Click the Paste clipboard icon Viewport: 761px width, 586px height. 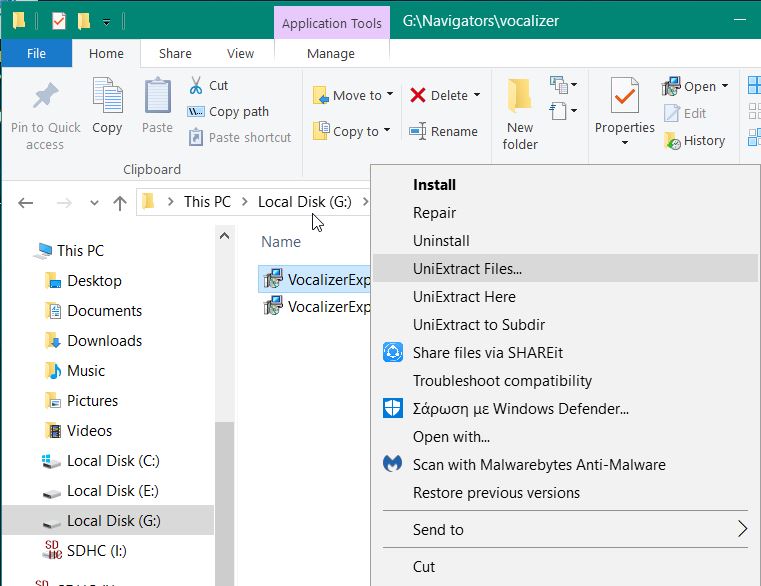coord(157,97)
